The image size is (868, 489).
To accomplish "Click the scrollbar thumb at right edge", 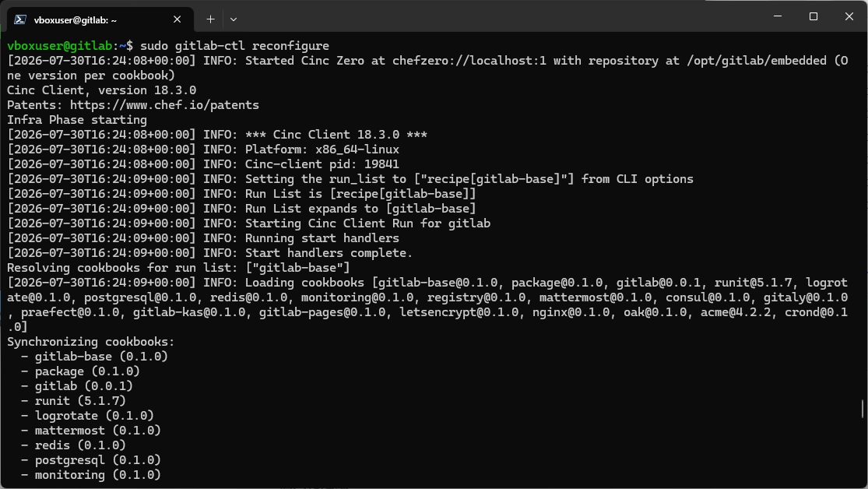I will pyautogui.click(x=863, y=410).
